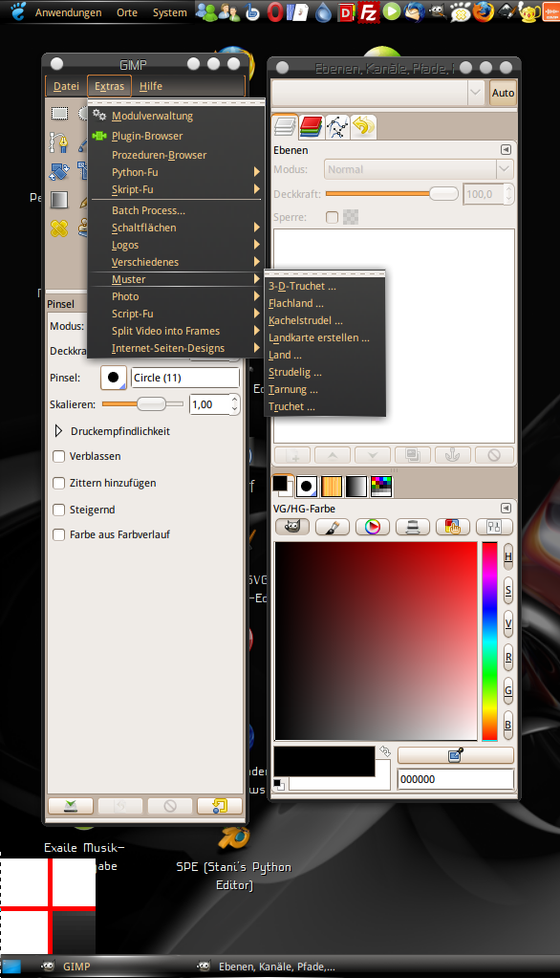
Task: Select the Watercolor color selector
Action: 332,527
